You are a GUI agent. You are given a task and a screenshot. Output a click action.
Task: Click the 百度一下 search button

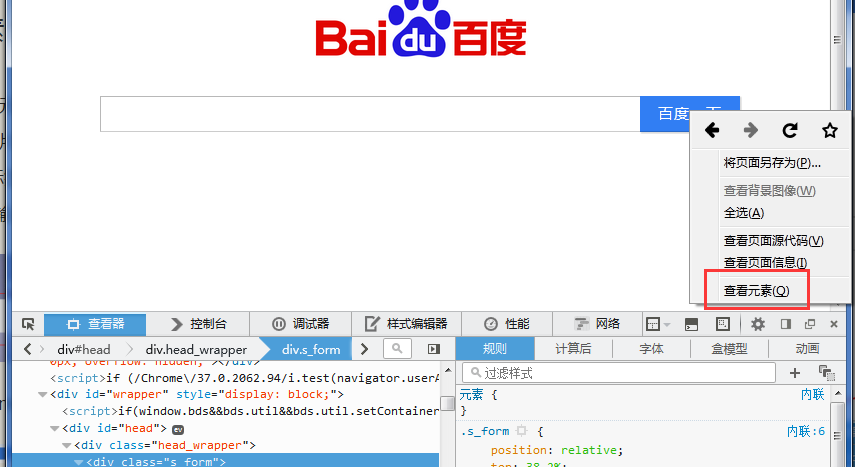(x=690, y=114)
